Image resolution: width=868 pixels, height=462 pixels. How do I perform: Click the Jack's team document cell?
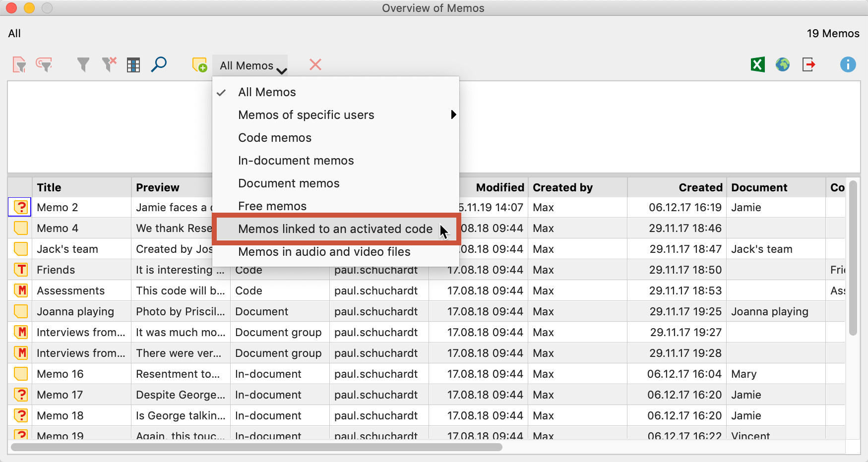[x=776, y=249]
